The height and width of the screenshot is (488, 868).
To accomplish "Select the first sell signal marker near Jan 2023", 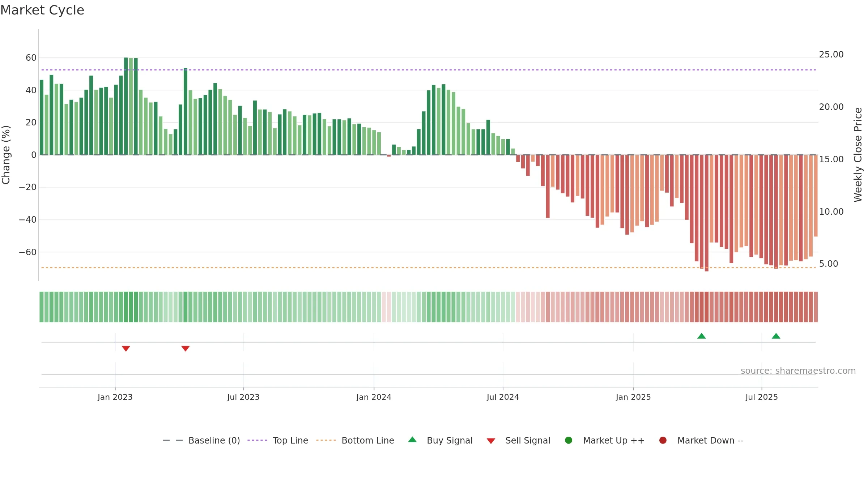I will 126,348.
